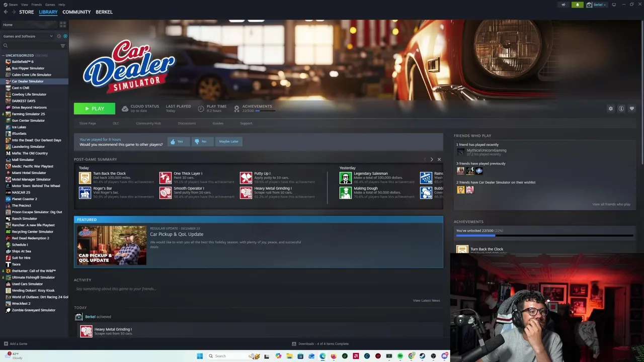Open the game info icon
The height and width of the screenshot is (362, 644).
[621, 109]
